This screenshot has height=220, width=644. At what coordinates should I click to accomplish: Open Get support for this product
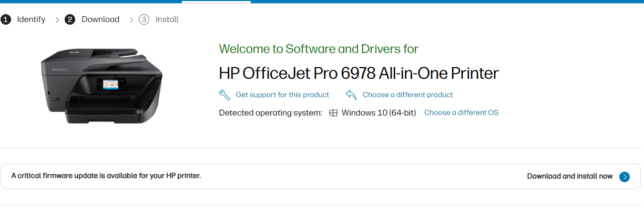click(282, 95)
